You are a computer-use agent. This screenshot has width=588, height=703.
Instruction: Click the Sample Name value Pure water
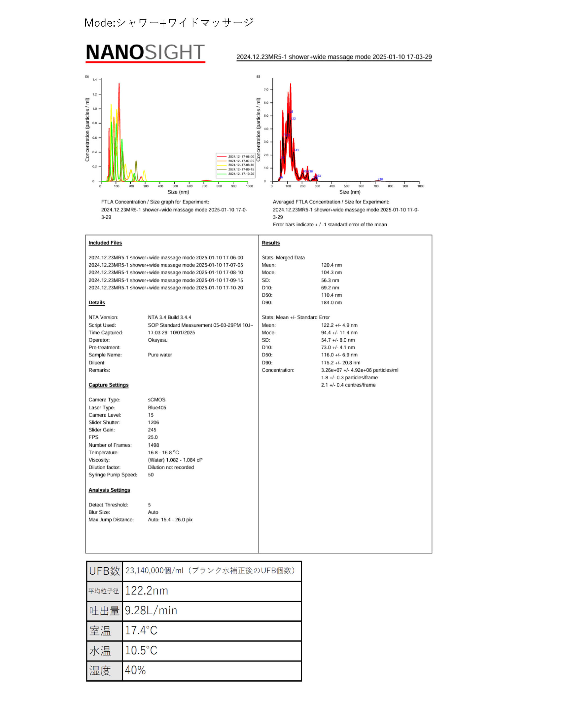160,355
